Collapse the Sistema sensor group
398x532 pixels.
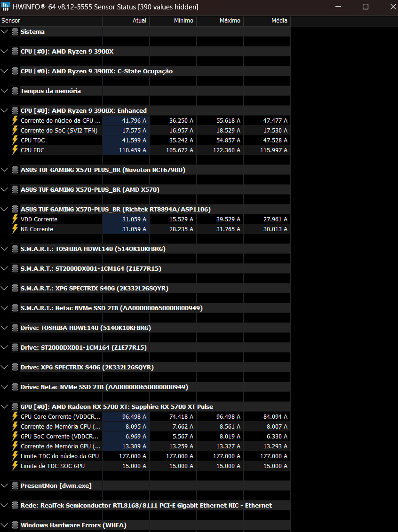(4, 31)
